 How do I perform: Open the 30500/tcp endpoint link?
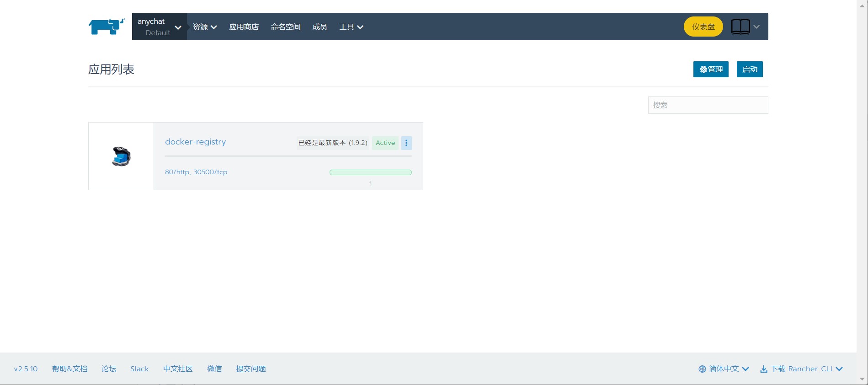tap(210, 172)
